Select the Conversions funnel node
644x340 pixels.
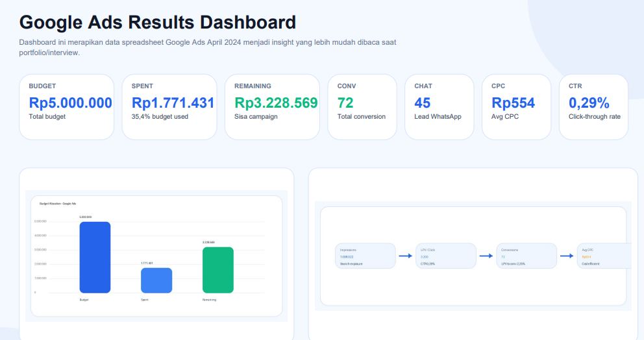coord(526,256)
